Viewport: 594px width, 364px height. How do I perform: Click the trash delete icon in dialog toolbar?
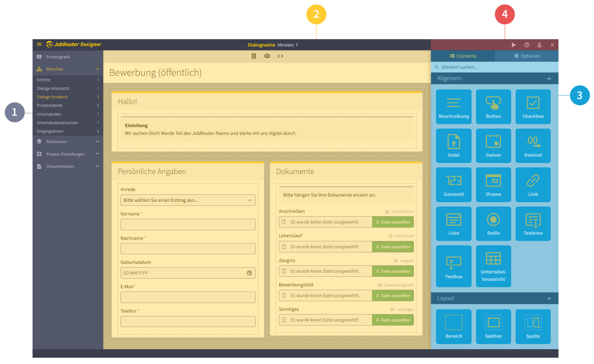[x=254, y=56]
